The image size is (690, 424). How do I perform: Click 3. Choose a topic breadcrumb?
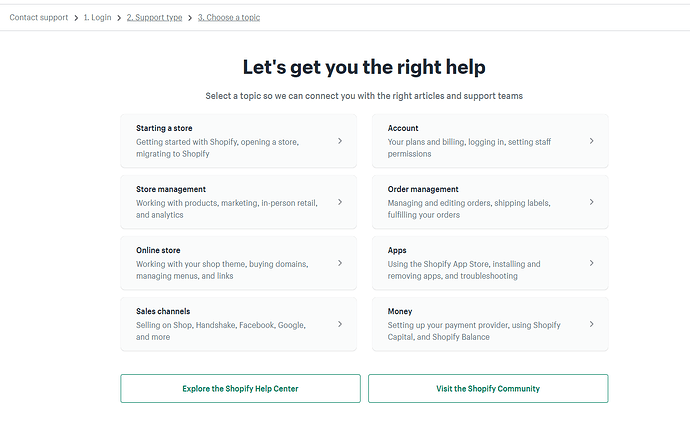coord(229,18)
